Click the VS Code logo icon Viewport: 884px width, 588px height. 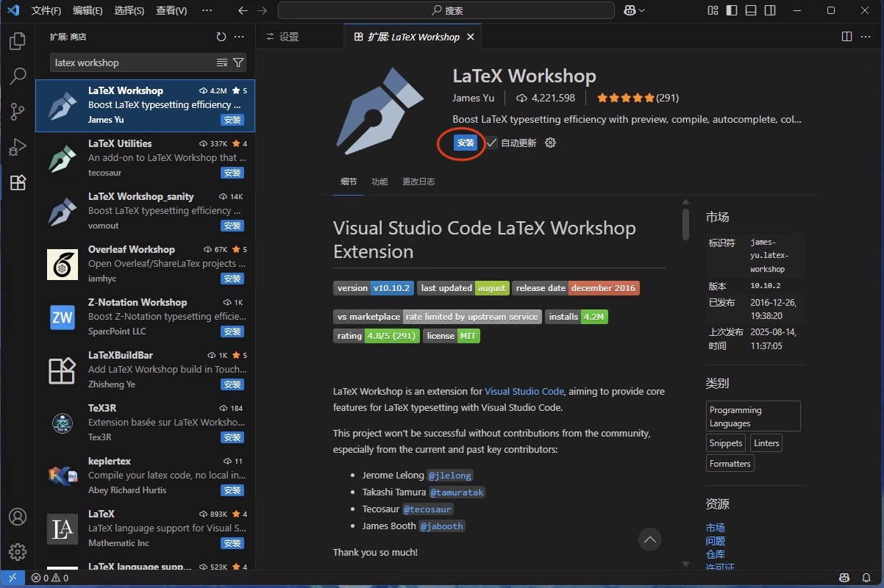(13, 10)
